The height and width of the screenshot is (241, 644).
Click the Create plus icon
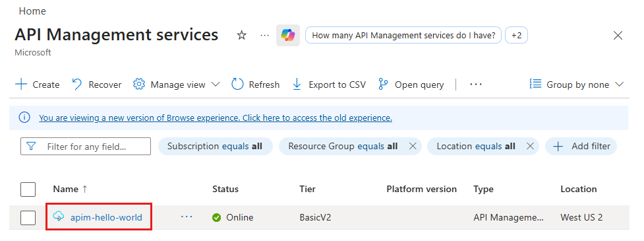pyautogui.click(x=20, y=85)
